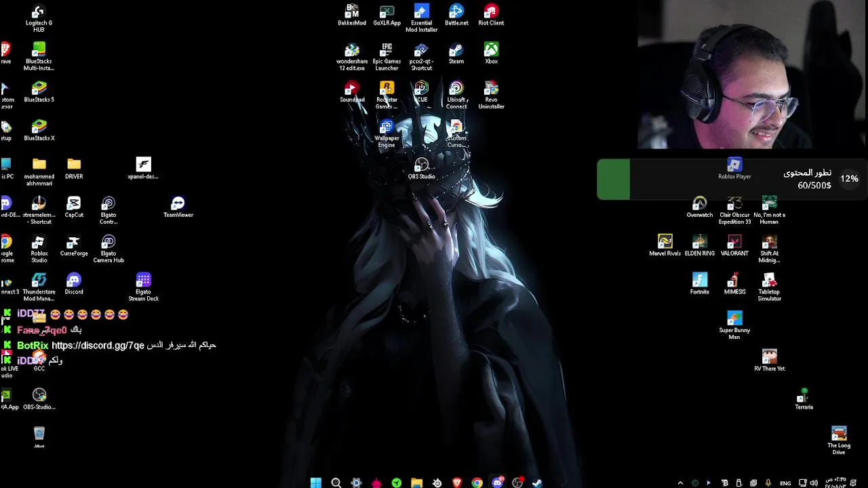Viewport: 868px width, 488px height.
Task: Open taskbar Search magnifier
Action: [x=336, y=483]
